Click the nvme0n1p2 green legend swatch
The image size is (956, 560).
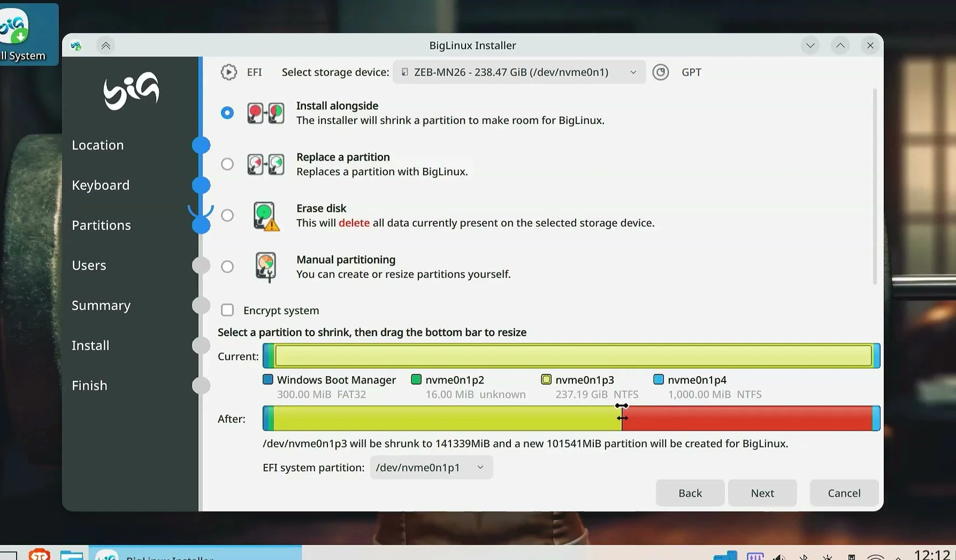pos(416,379)
